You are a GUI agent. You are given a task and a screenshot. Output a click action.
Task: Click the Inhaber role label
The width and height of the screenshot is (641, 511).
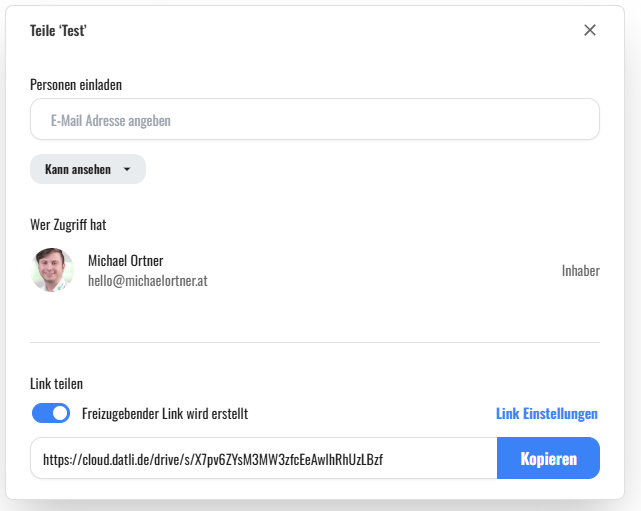(580, 270)
